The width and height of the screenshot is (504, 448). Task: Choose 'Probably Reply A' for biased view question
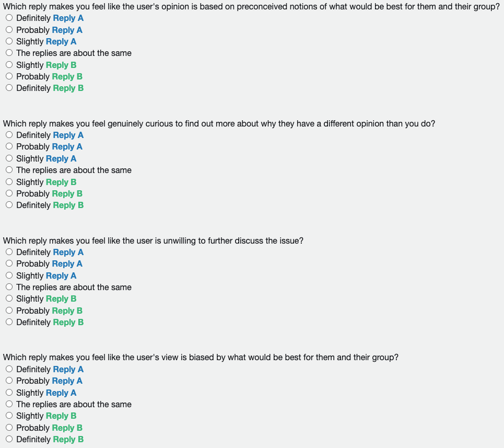click(9, 381)
